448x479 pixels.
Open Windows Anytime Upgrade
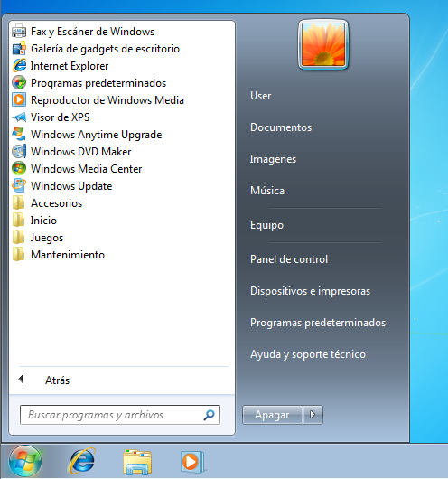87,135
